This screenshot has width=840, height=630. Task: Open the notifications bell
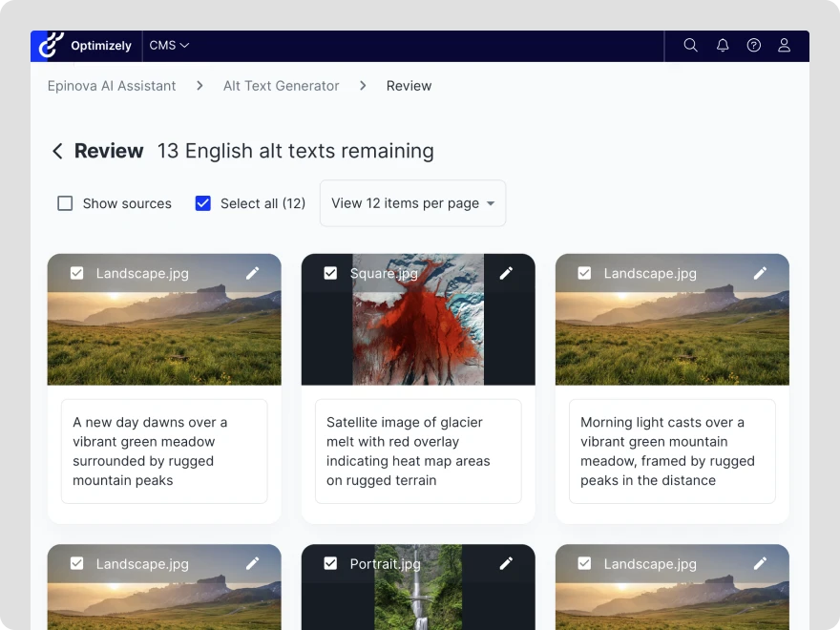723,46
